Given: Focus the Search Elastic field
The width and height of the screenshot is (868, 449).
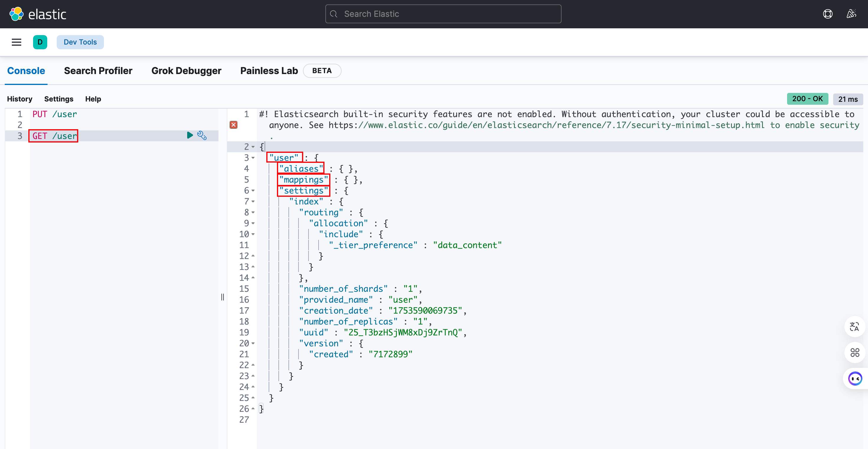Looking at the screenshot, I should pyautogui.click(x=443, y=14).
